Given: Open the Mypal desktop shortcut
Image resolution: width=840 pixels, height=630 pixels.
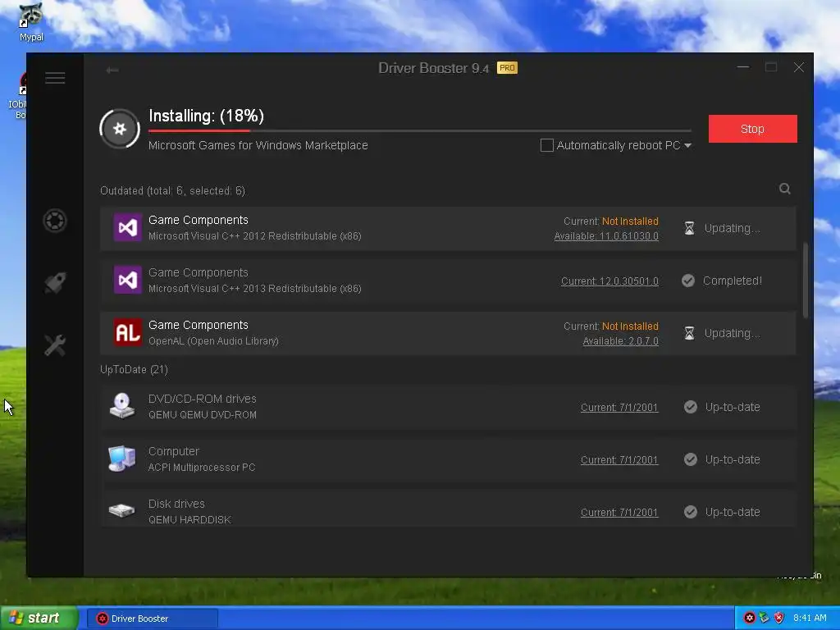Looking at the screenshot, I should point(31,22).
